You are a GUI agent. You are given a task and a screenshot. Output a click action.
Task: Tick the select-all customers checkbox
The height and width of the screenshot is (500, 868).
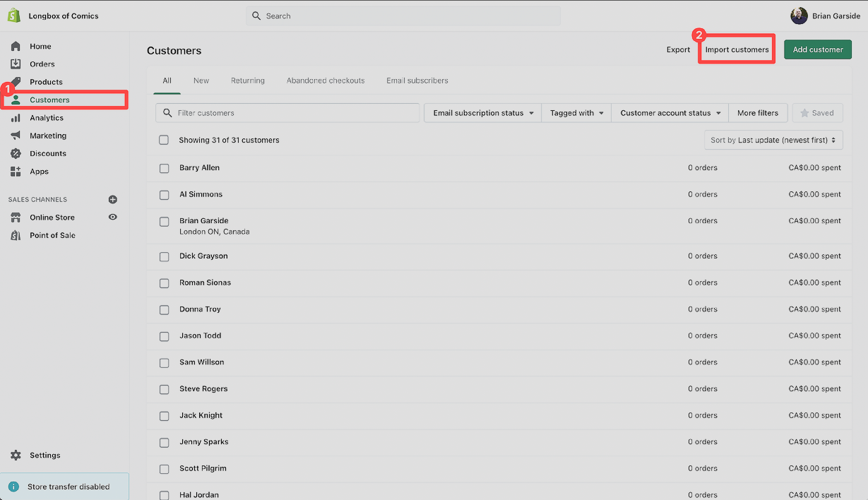pyautogui.click(x=164, y=140)
